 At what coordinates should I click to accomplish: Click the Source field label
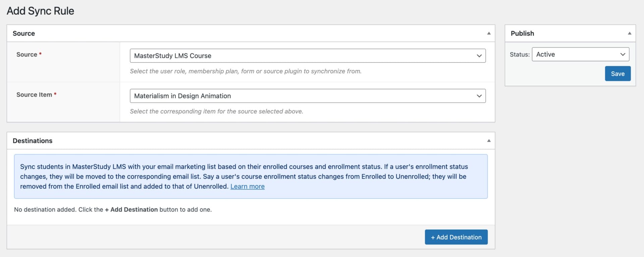(x=27, y=54)
